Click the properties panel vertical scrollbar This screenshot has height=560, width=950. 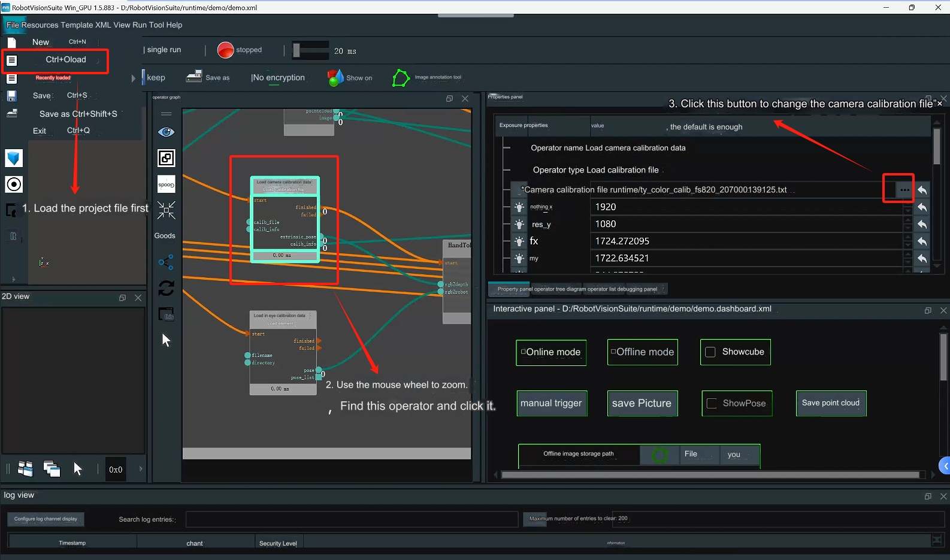[x=937, y=147]
